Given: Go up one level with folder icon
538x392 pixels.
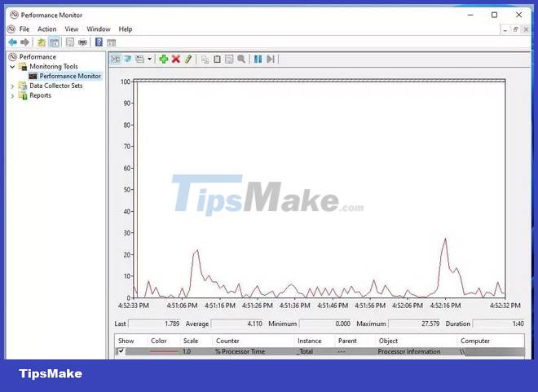Looking at the screenshot, I should (42, 42).
